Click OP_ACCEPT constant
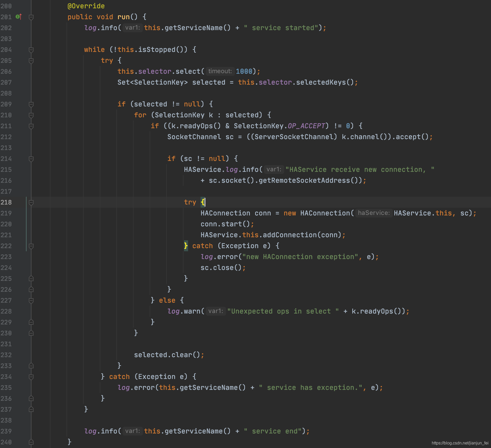Image resolution: width=491 pixels, height=448 pixels. click(306, 126)
